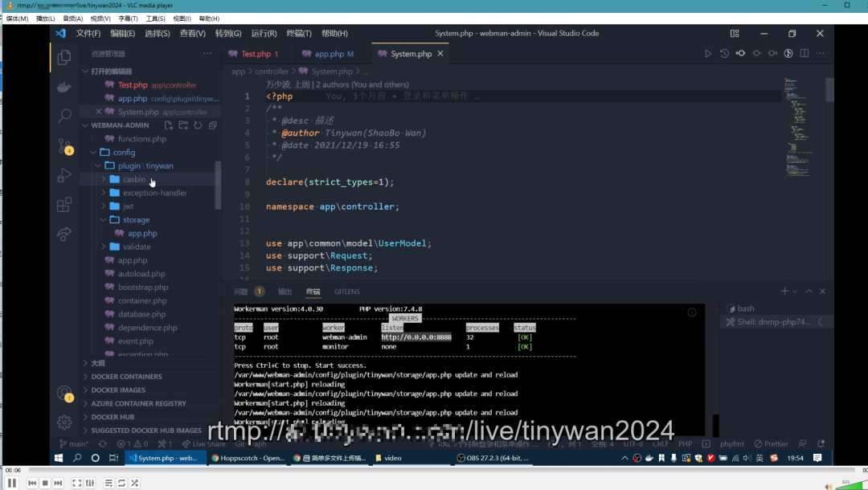The height and width of the screenshot is (490, 868).
Task: Click the VLC stop playback button
Action: point(45,483)
